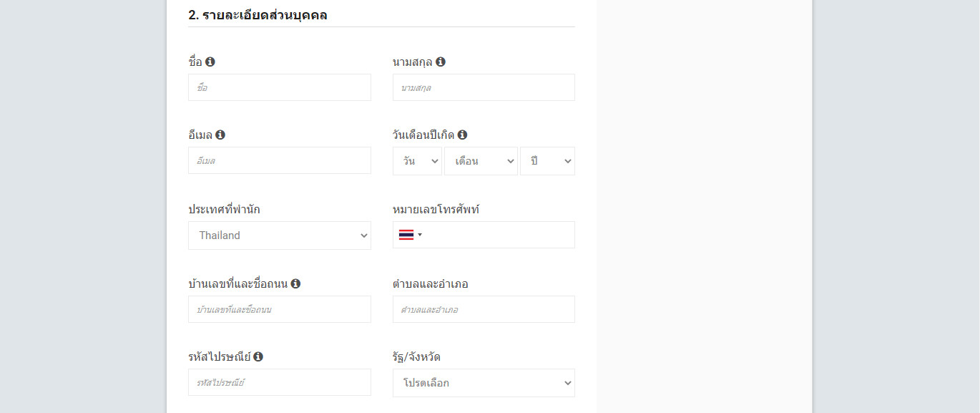Click the info icon next to วันเดือนปีเกิด

click(462, 135)
